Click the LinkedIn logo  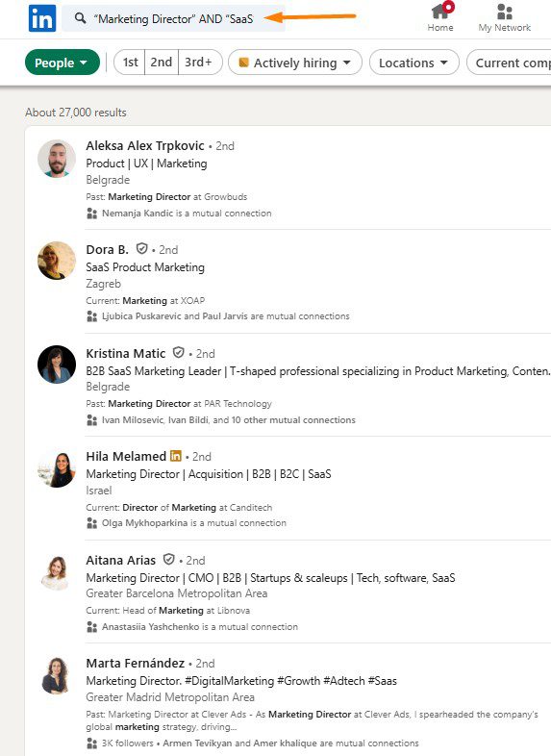(x=42, y=18)
